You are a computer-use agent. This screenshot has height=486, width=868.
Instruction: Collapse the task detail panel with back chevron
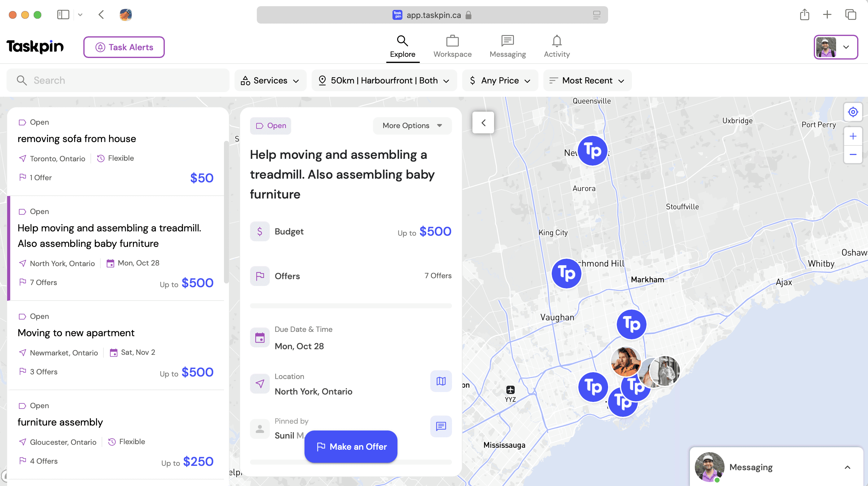tap(483, 123)
